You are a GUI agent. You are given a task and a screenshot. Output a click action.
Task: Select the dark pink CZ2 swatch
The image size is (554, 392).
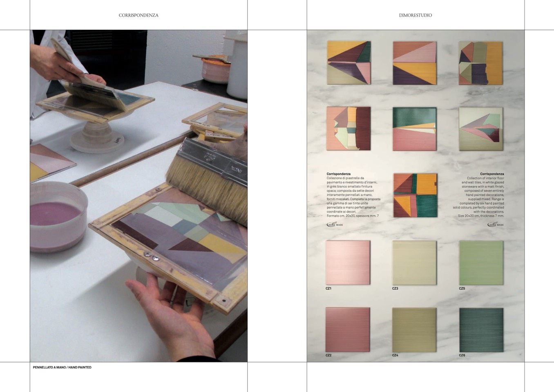click(x=348, y=329)
